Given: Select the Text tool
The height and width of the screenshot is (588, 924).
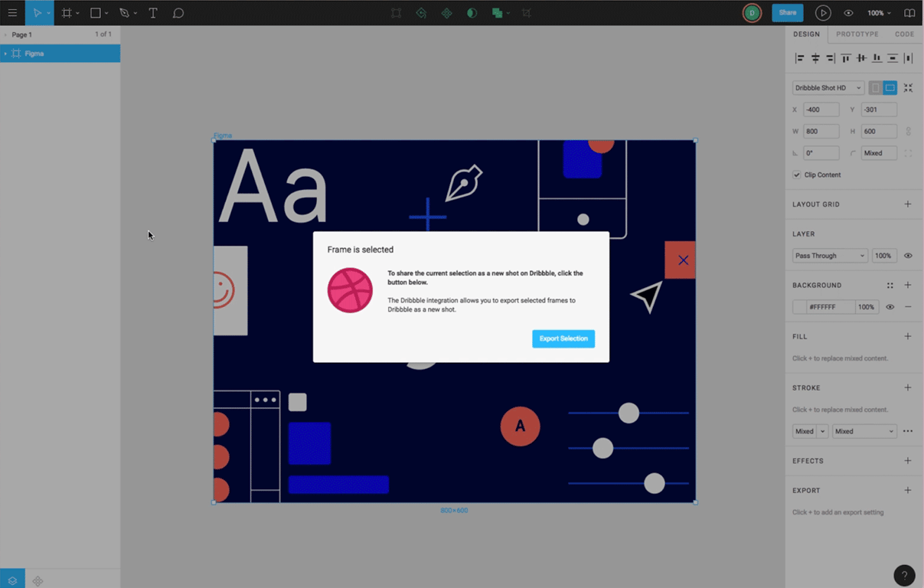Looking at the screenshot, I should point(153,13).
